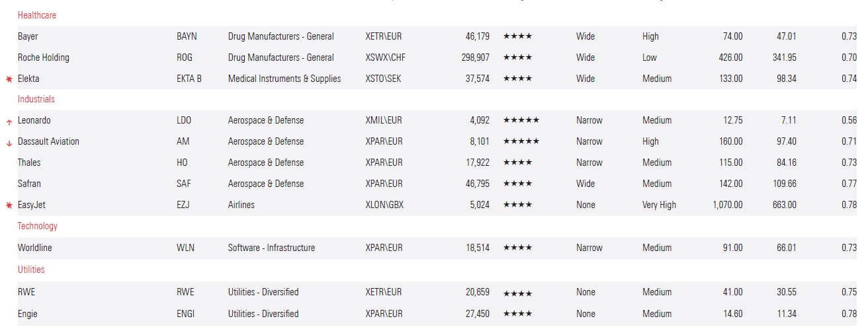
Task: Open the Roche Holding company name
Action: click(43, 57)
